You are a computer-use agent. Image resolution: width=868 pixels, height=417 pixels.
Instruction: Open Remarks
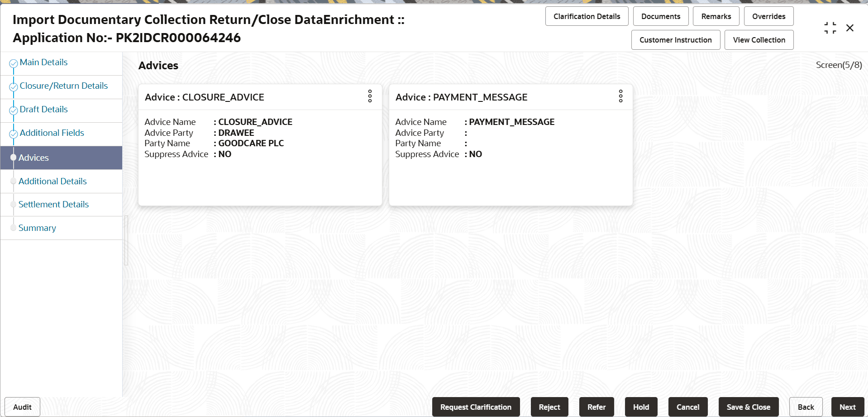[716, 16]
